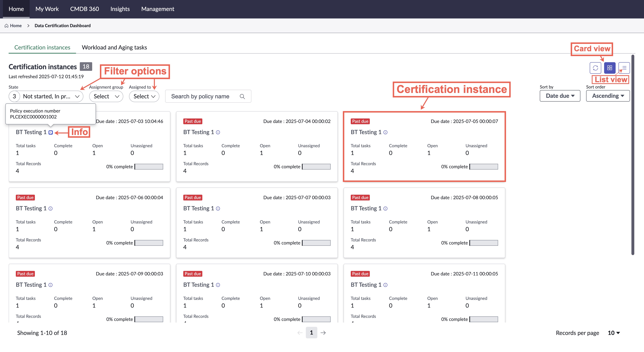
Task: Open BT Testing 1 card due 2025-07-08
Action: click(424, 223)
